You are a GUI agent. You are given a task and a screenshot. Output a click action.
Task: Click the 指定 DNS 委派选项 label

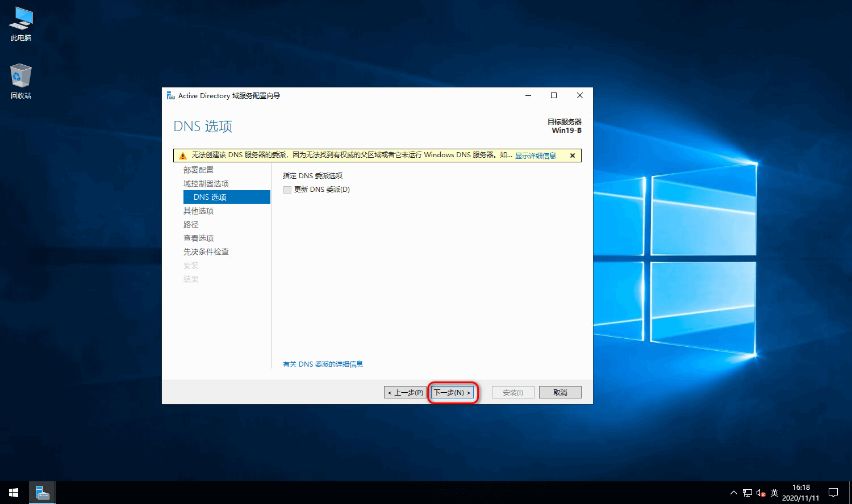(x=313, y=176)
